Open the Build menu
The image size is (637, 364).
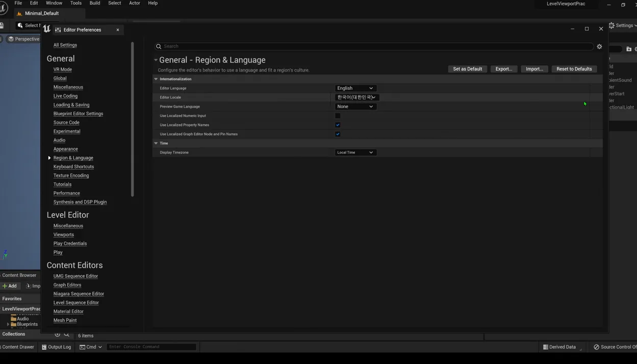coord(95,3)
